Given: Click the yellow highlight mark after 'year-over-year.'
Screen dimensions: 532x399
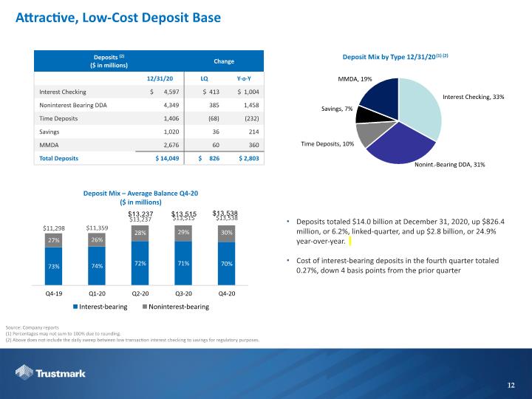Looking at the screenshot, I should click(x=350, y=241).
